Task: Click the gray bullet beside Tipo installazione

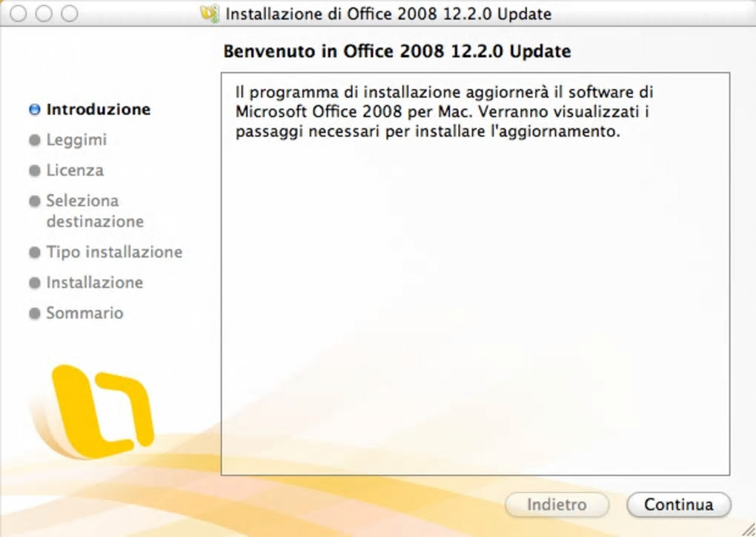Action: coord(35,252)
